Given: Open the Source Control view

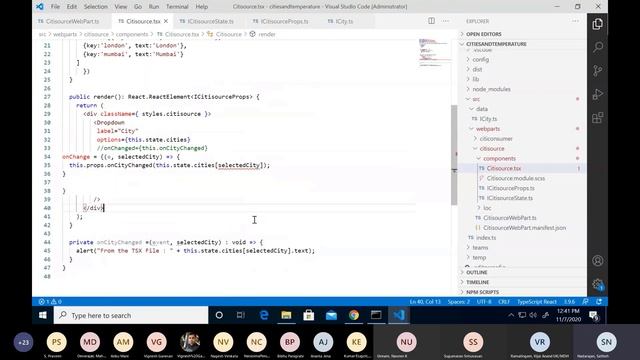Looking at the screenshot, I should coord(598,71).
